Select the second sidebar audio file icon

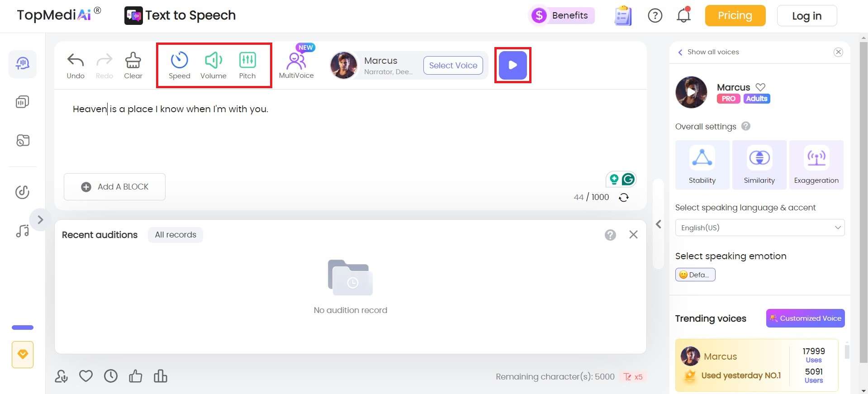[x=23, y=102]
